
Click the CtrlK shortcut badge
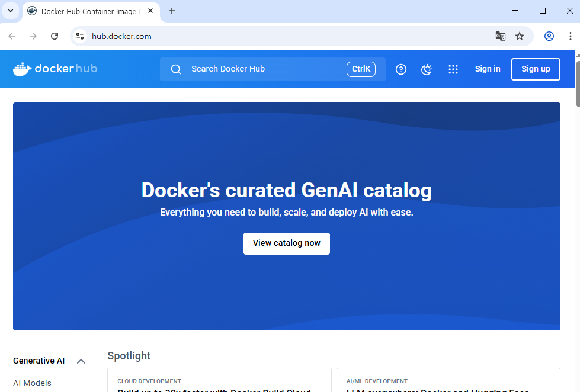(361, 69)
